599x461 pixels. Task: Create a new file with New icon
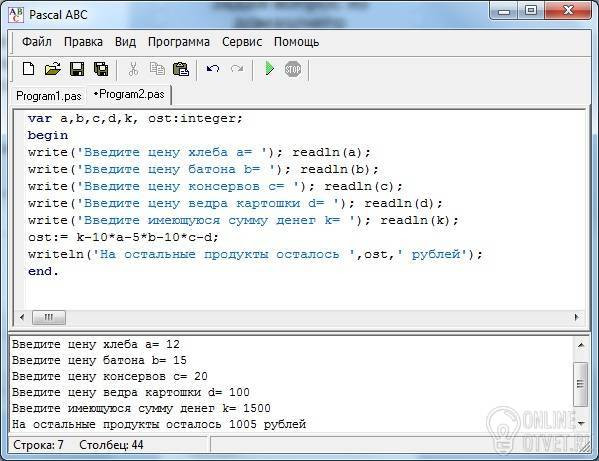point(28,69)
